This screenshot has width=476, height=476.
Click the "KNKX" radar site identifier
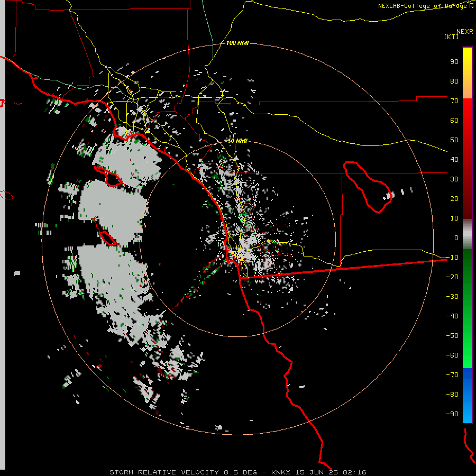pos(280,472)
